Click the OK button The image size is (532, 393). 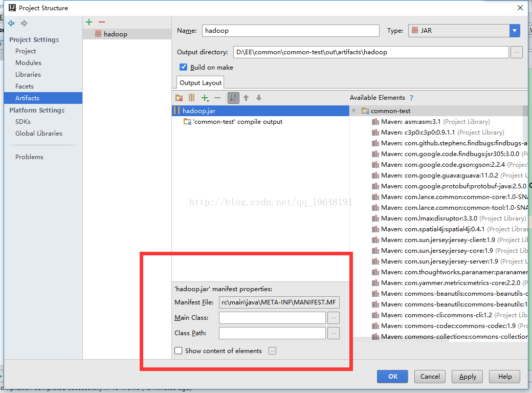pos(392,377)
